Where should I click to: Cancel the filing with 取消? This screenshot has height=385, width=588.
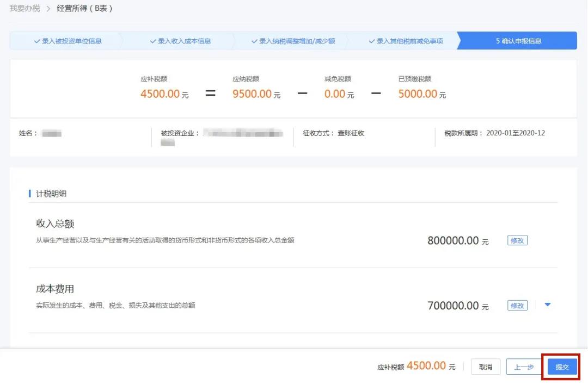point(486,367)
